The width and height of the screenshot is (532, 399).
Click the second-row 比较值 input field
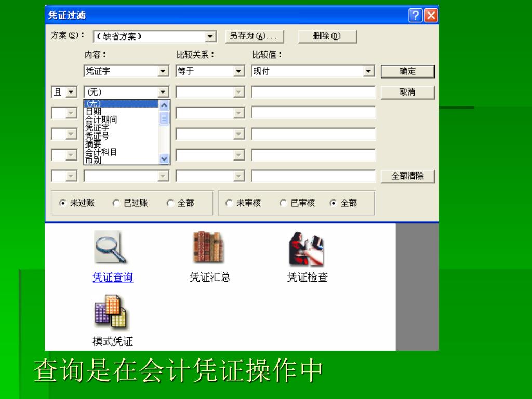[x=313, y=92]
